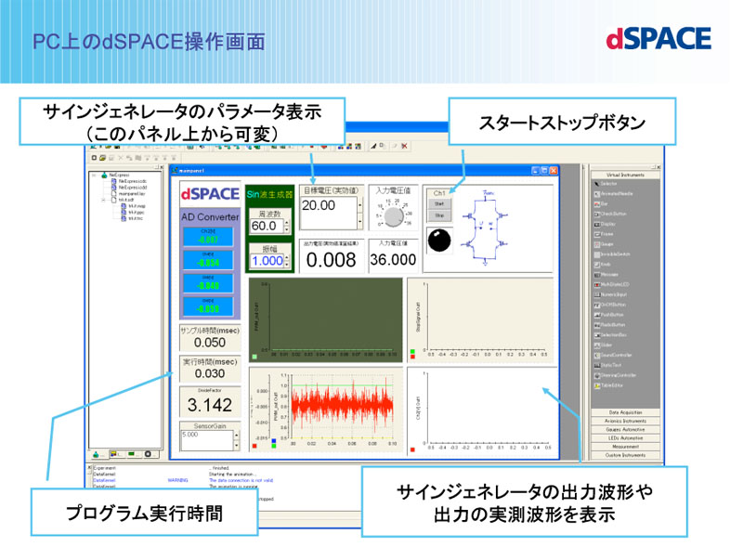This screenshot has width=743, height=560.
Task: Collapse the .sdf file tree node
Action: pos(103,200)
